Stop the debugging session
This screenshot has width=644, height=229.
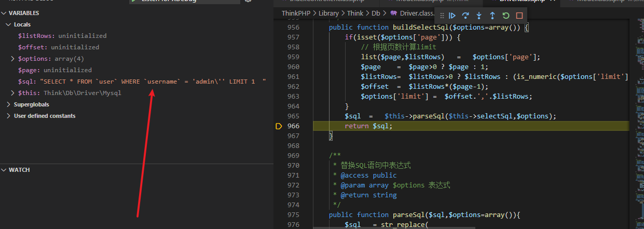(x=519, y=16)
